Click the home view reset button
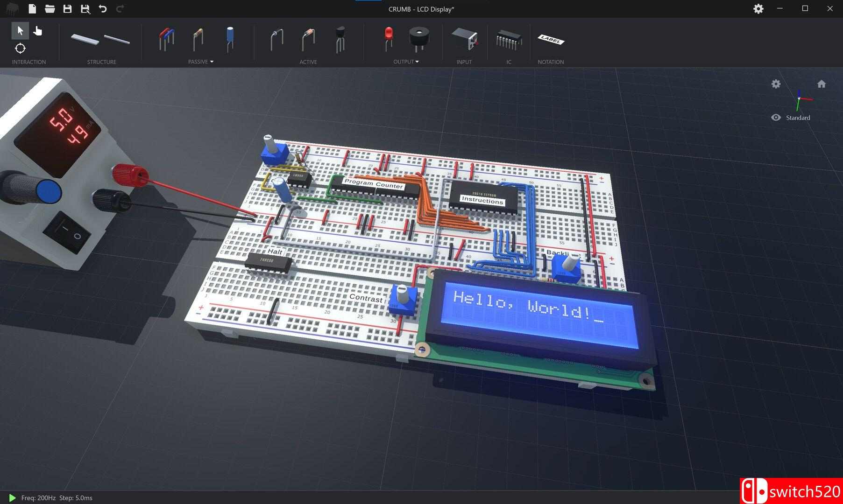This screenshot has width=843, height=504. pyautogui.click(x=821, y=84)
